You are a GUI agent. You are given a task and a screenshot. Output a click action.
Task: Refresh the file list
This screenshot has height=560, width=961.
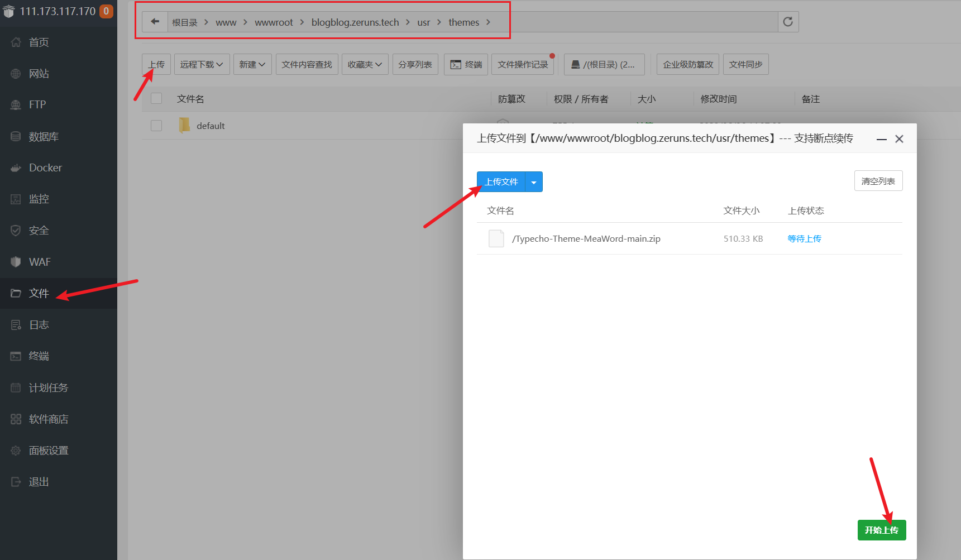[x=788, y=22]
